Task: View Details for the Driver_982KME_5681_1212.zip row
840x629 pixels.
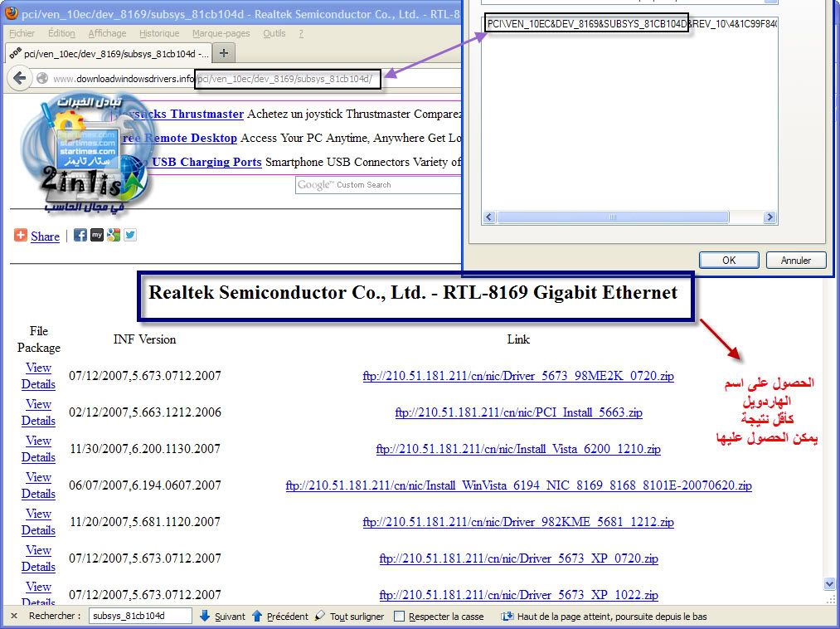Action: [39, 522]
